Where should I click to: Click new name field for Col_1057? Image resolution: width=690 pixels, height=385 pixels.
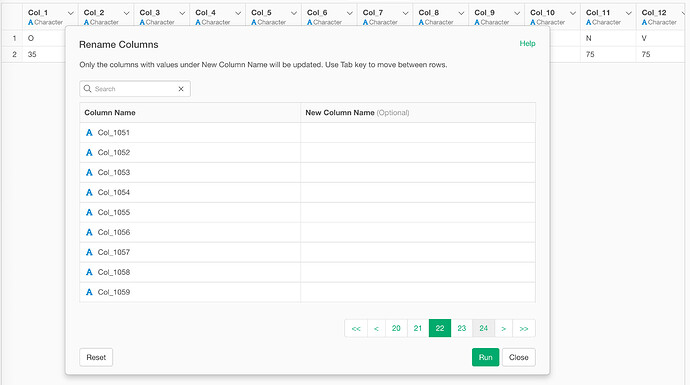coord(418,252)
